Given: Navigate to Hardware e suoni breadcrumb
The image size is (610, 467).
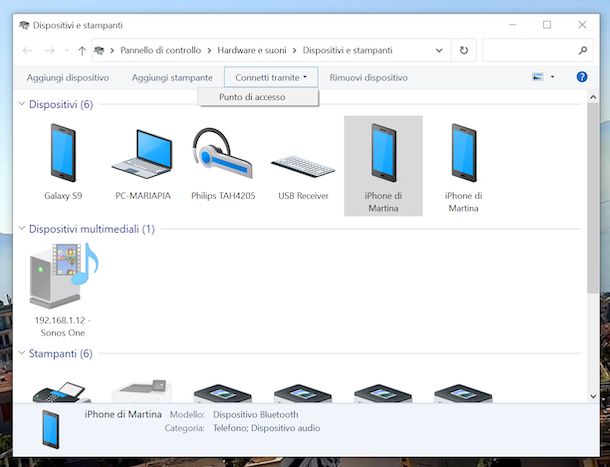Looking at the screenshot, I should [x=252, y=50].
